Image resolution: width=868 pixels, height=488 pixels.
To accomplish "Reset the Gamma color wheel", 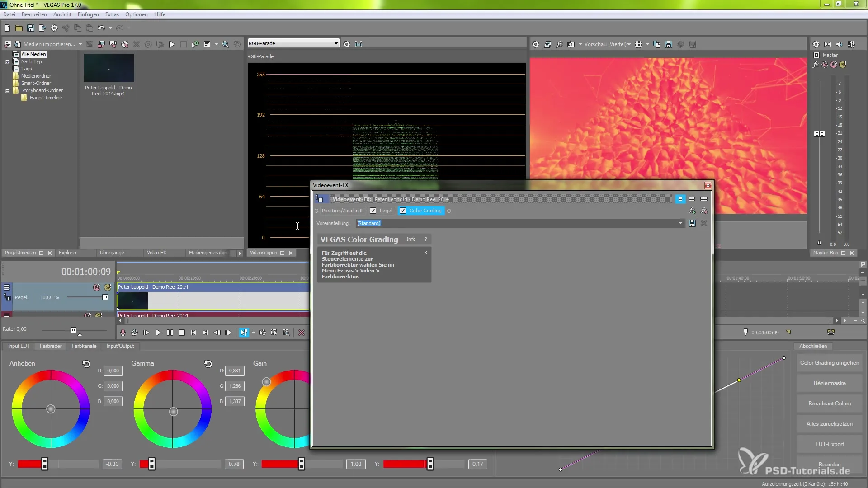I will click(x=208, y=364).
